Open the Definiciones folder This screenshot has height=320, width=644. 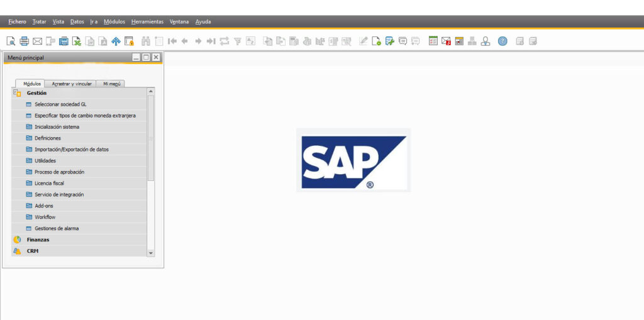coord(48,138)
